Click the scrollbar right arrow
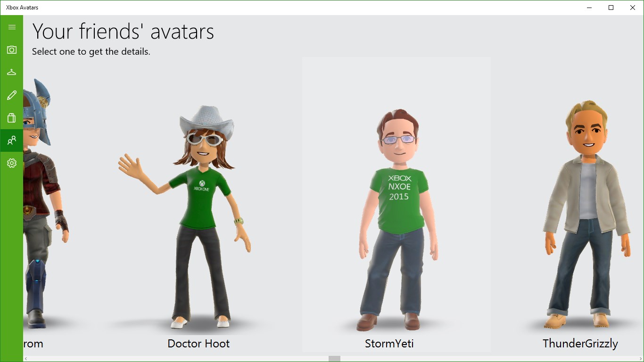 641,359
